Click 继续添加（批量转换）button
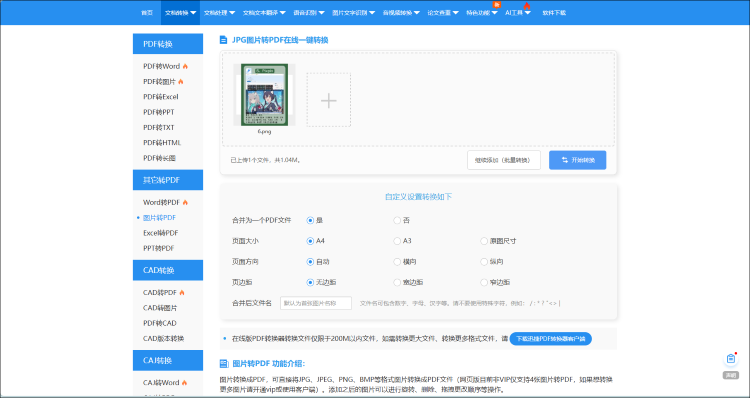 pos(504,160)
